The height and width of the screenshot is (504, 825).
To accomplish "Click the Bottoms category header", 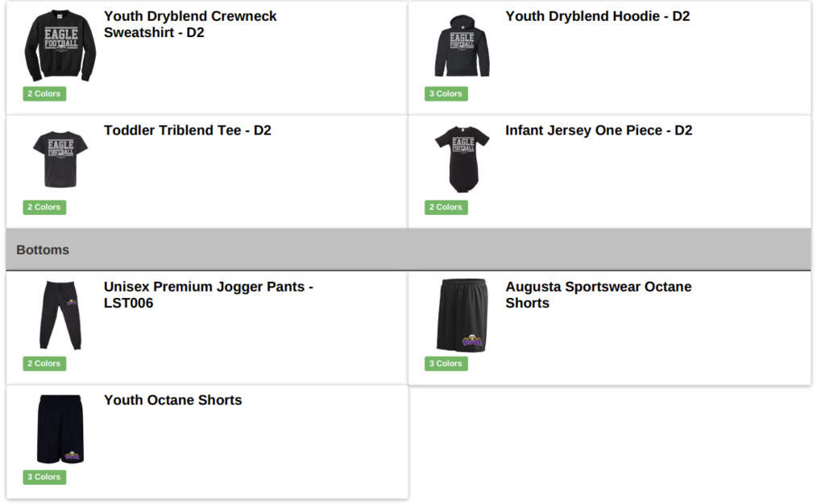I will click(408, 250).
